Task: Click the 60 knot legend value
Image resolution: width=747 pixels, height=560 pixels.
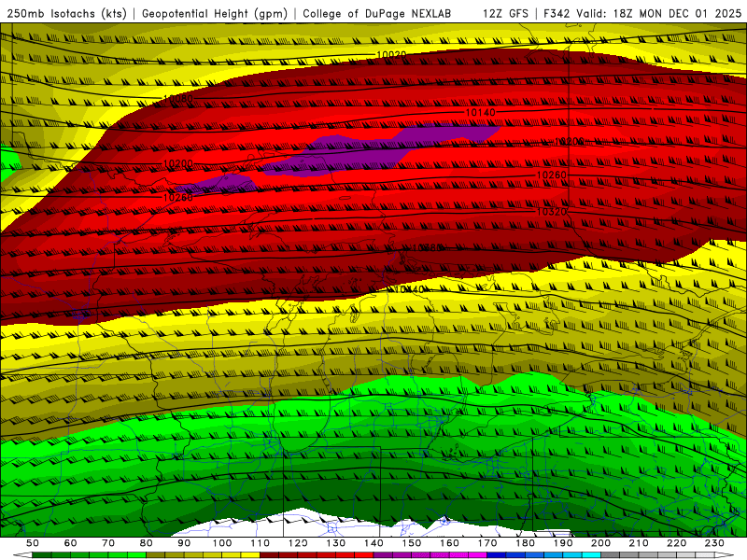Action: click(70, 543)
